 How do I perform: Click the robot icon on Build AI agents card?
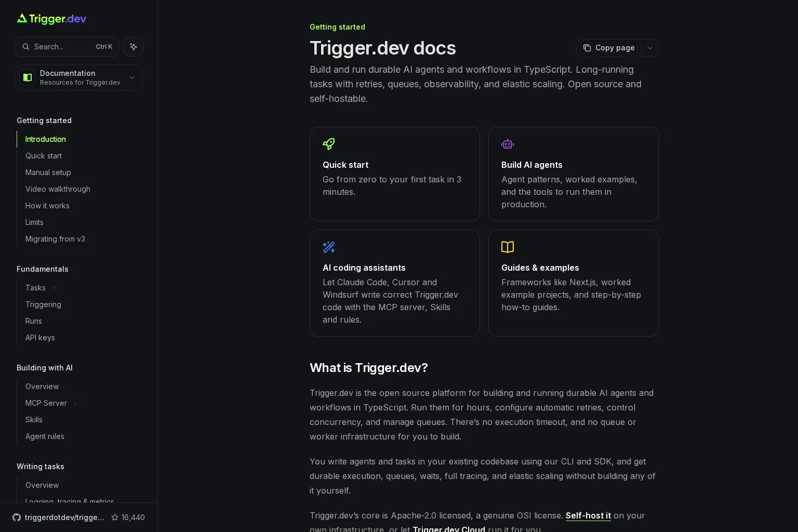(508, 144)
